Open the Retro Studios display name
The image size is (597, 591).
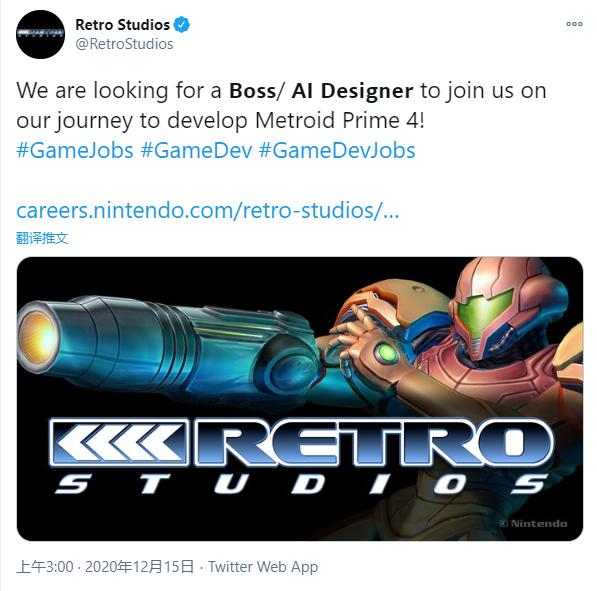[x=122, y=25]
